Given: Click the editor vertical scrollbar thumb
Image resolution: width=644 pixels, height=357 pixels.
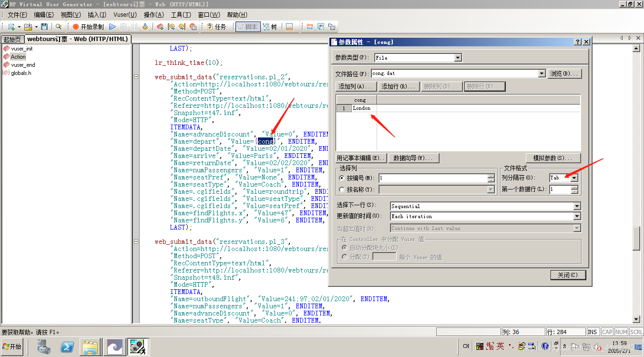Looking at the screenshot, I should 636,239.
